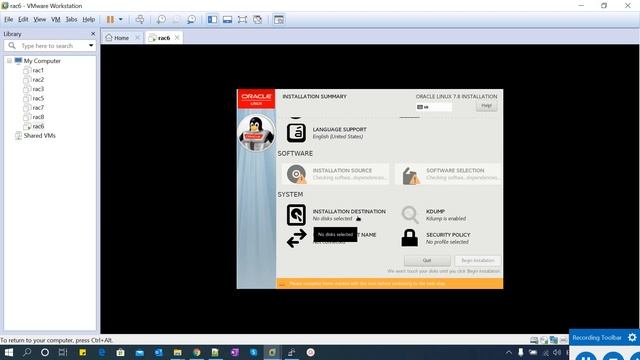The width and height of the screenshot is (640, 360).
Task: Open Task View on the taskbar
Action: 63,352
